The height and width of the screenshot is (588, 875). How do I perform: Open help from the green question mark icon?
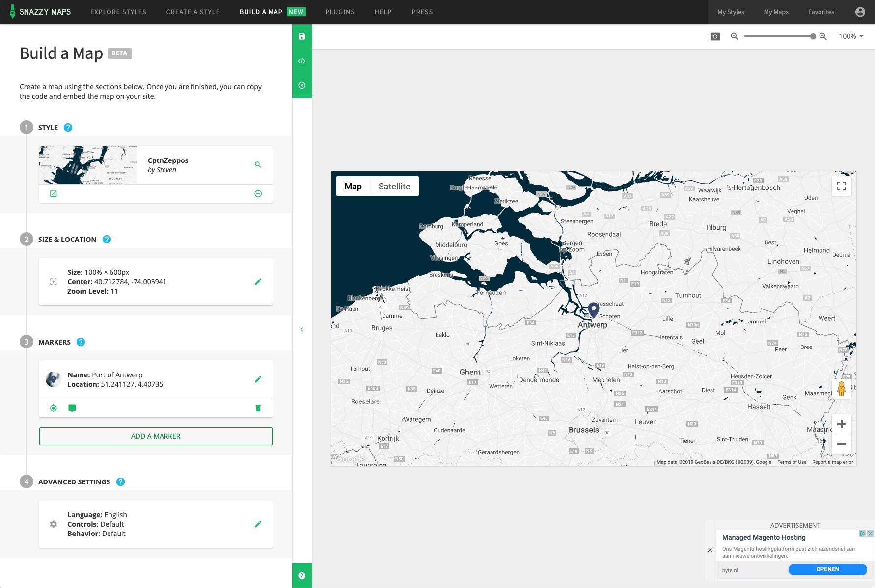(302, 576)
